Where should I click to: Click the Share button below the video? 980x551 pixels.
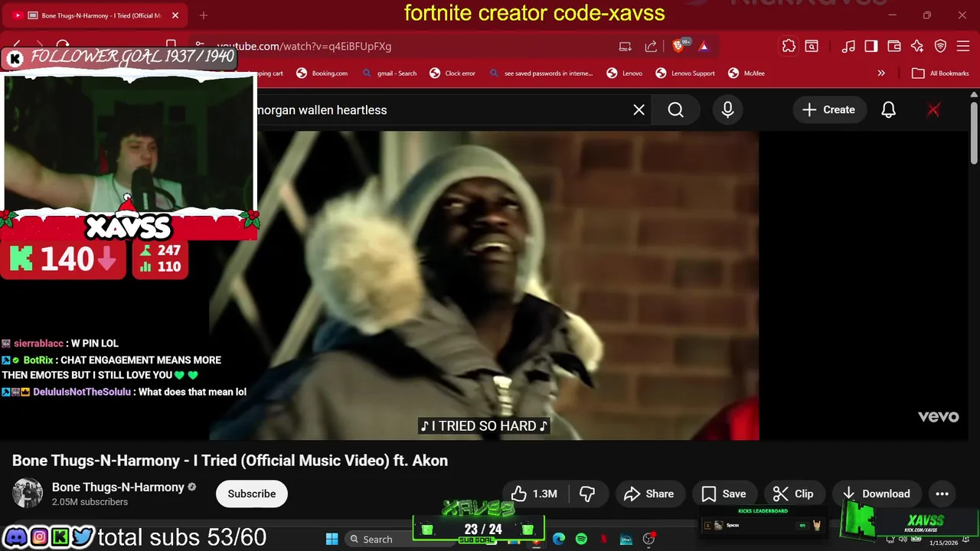[x=649, y=494]
